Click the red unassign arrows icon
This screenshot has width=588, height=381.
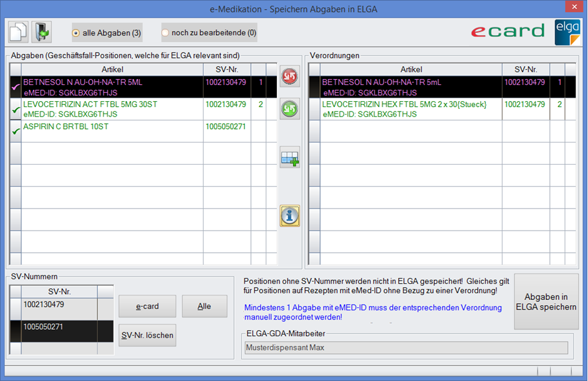[290, 76]
